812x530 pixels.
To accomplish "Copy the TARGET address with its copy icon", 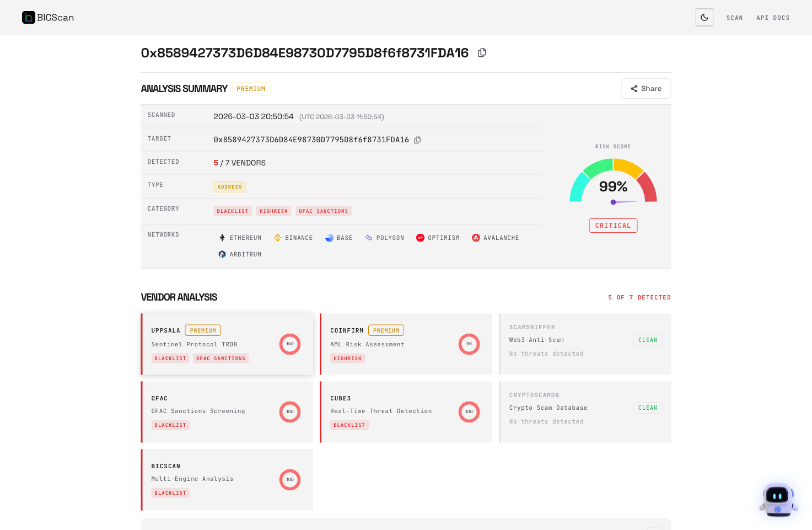I will 417,140.
